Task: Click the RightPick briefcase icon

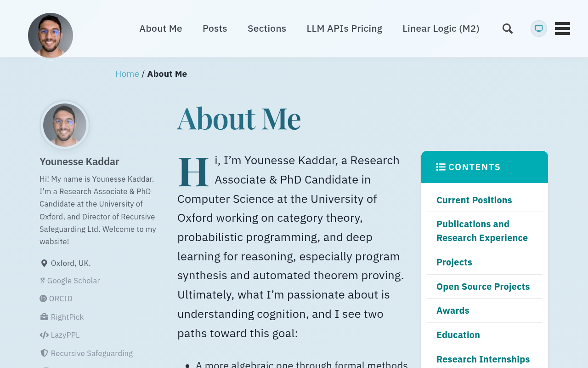Action: (44, 317)
